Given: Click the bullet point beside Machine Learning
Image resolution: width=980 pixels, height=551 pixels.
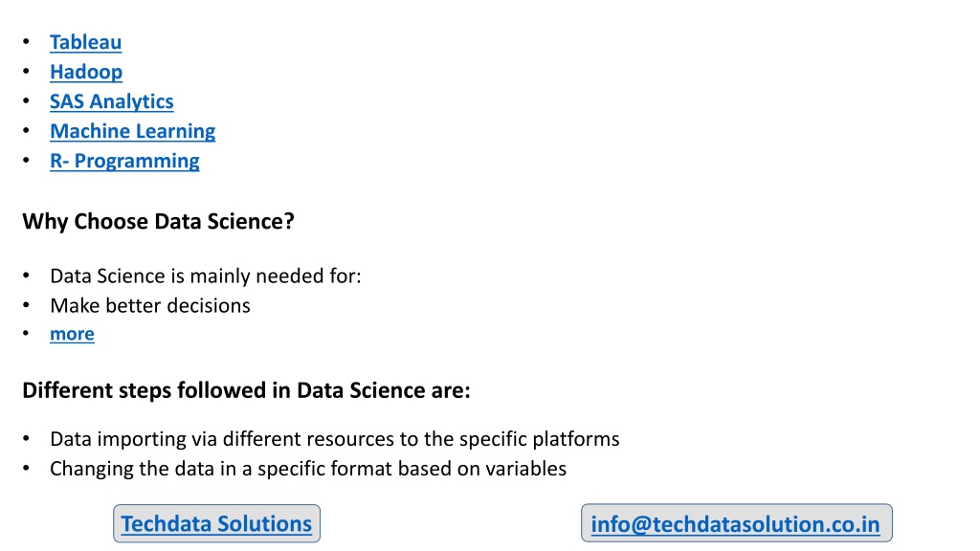Looking at the screenshot, I should tap(26, 130).
